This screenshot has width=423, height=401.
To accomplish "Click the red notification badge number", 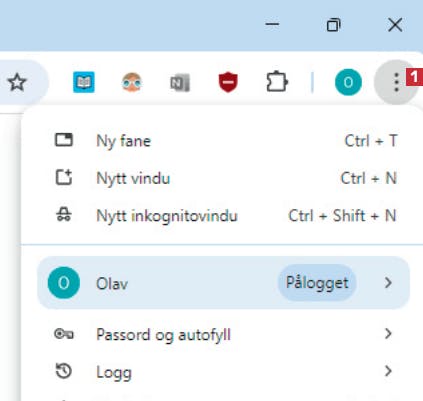I will click(x=414, y=77).
